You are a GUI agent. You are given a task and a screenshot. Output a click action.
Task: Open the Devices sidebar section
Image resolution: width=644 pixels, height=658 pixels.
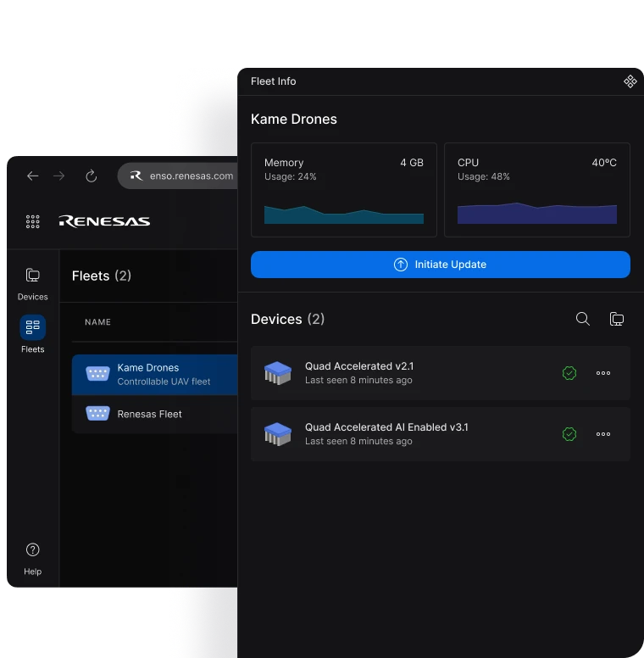click(33, 283)
